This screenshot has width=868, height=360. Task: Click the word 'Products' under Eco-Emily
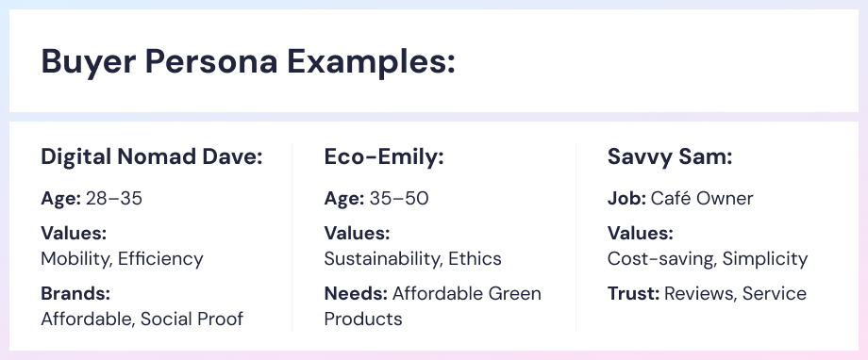[363, 319]
